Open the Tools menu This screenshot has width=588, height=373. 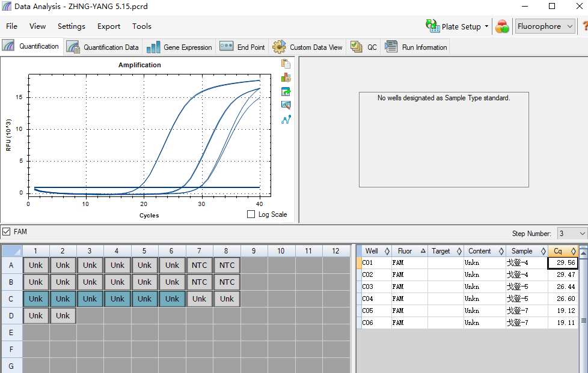click(142, 26)
